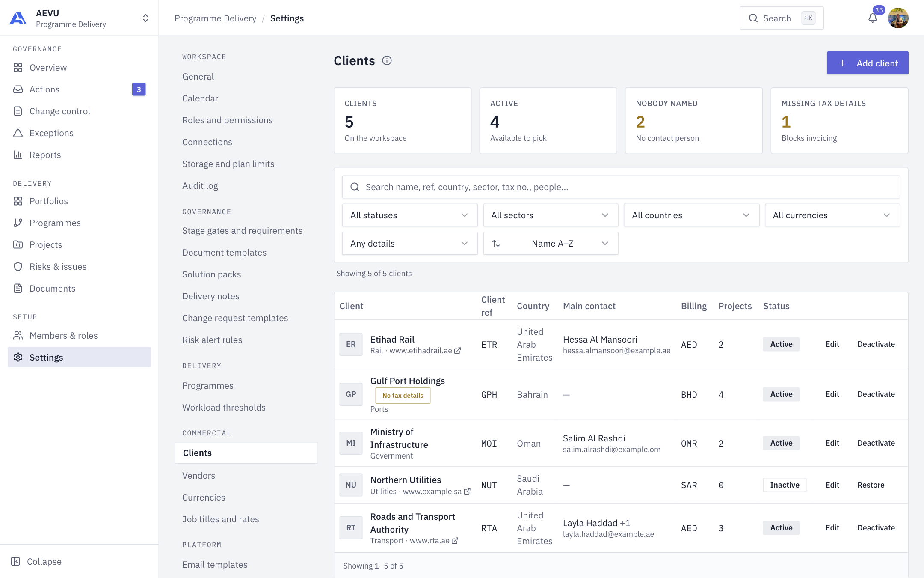924x578 pixels.
Task: Open Northern Utilities website external link icon
Action: tap(467, 492)
